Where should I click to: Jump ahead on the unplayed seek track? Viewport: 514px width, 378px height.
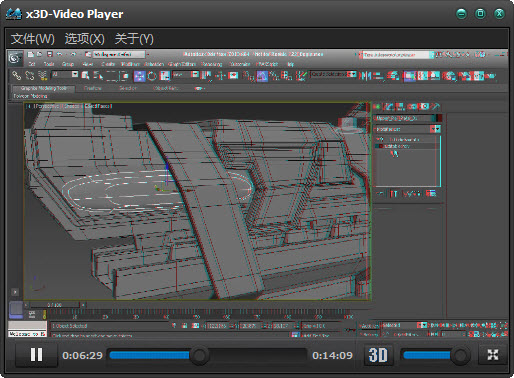[x=257, y=355]
